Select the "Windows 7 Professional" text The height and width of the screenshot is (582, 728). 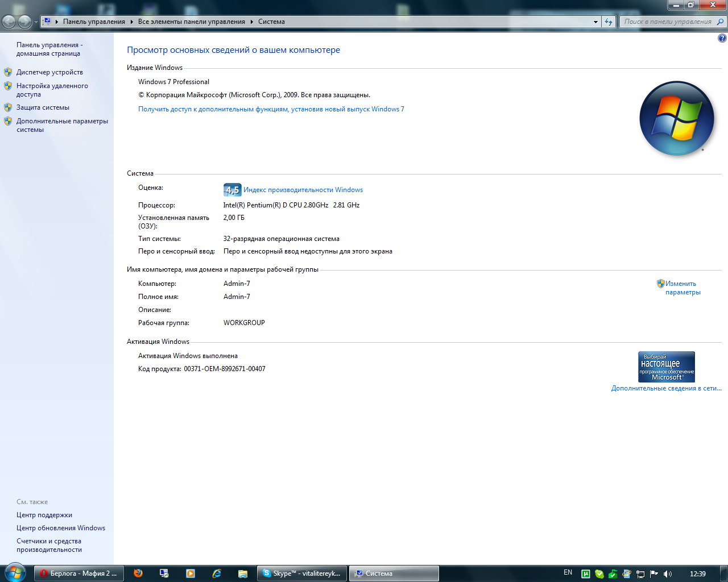pyautogui.click(x=173, y=82)
